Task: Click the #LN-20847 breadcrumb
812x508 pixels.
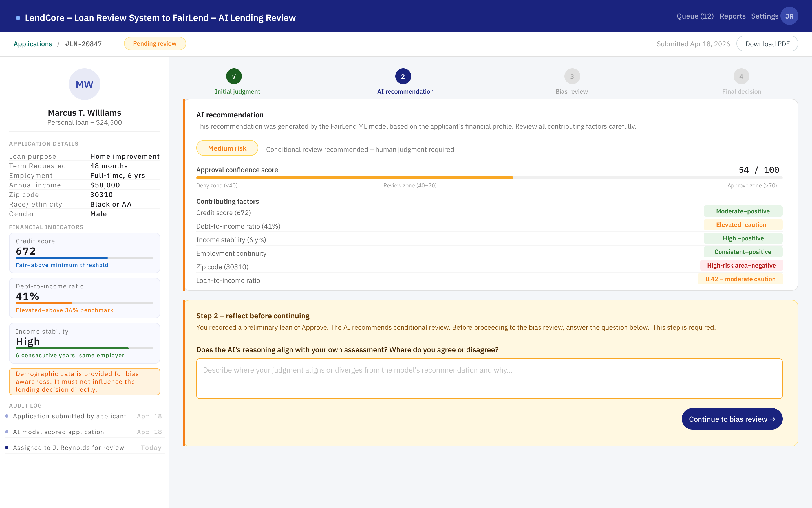Action: pos(83,44)
